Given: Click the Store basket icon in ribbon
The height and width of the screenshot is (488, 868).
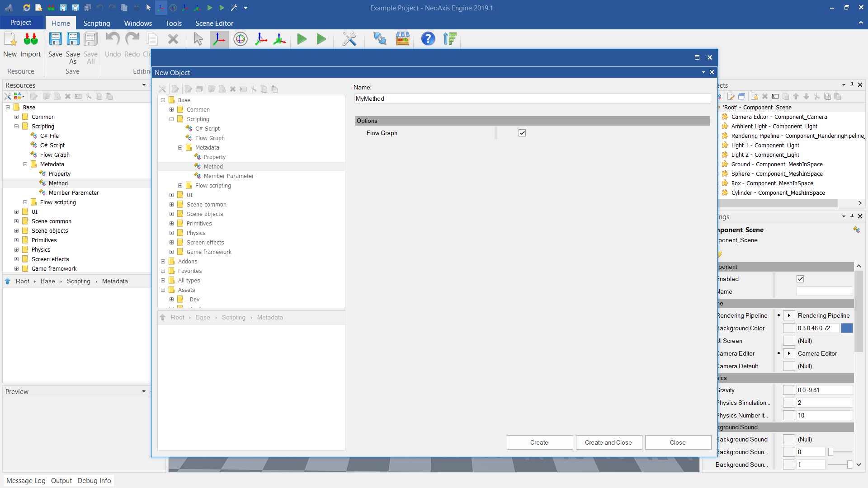Looking at the screenshot, I should pos(402,39).
